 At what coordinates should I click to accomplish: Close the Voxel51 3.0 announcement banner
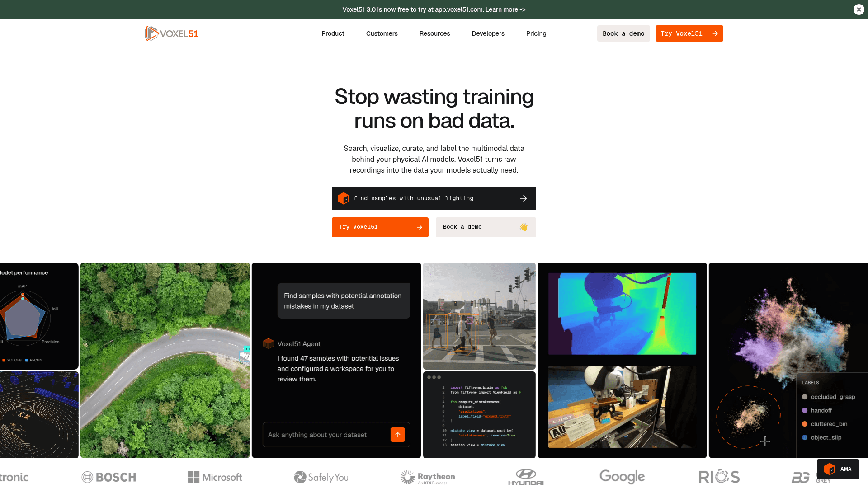click(859, 9)
